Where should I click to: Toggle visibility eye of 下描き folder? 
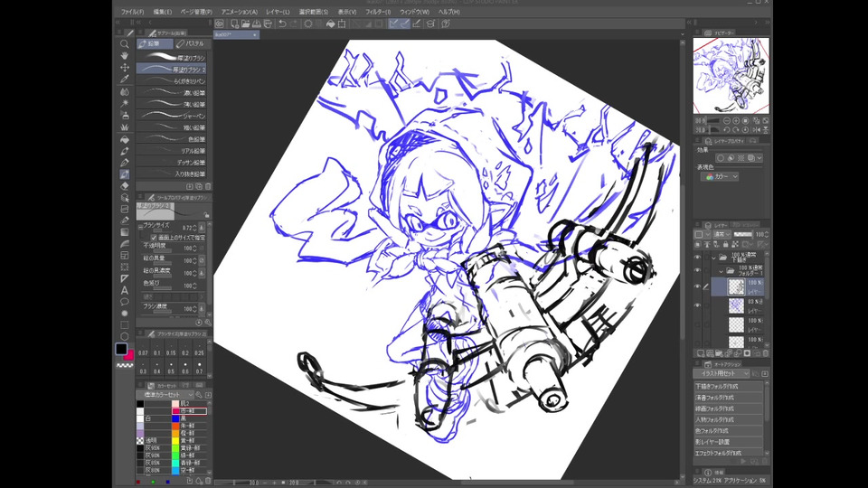click(x=697, y=258)
